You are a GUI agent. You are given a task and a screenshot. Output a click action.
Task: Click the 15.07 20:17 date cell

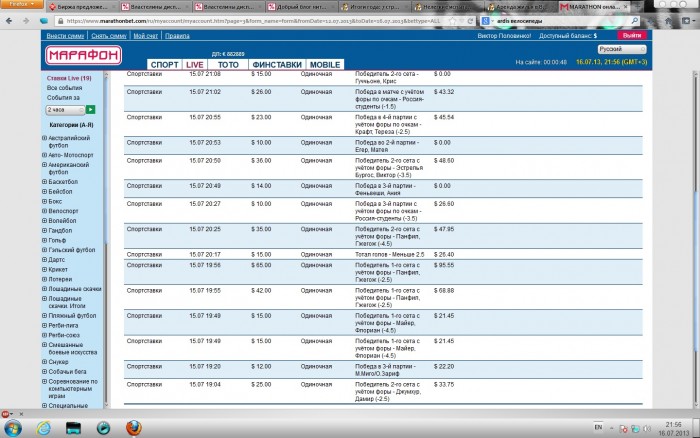point(205,254)
